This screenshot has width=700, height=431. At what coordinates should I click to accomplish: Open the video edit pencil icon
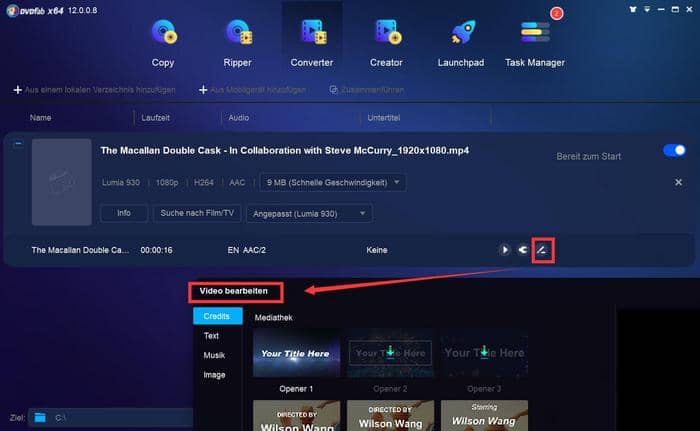(x=542, y=250)
